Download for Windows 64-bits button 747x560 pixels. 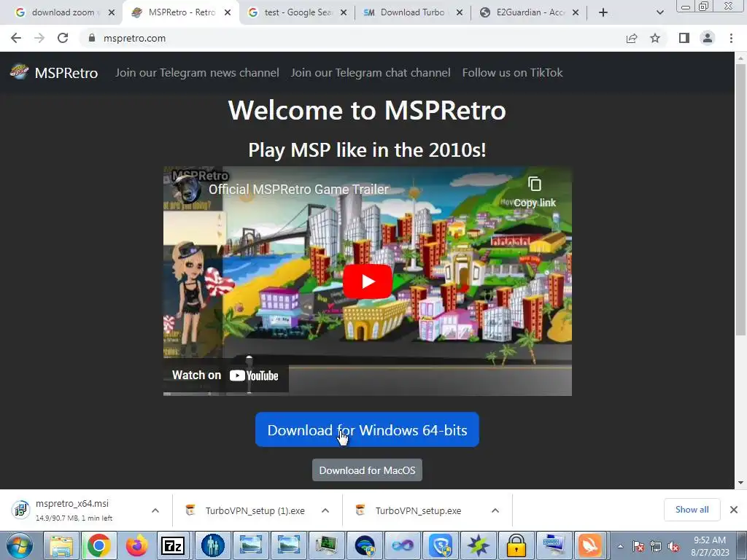(x=367, y=429)
